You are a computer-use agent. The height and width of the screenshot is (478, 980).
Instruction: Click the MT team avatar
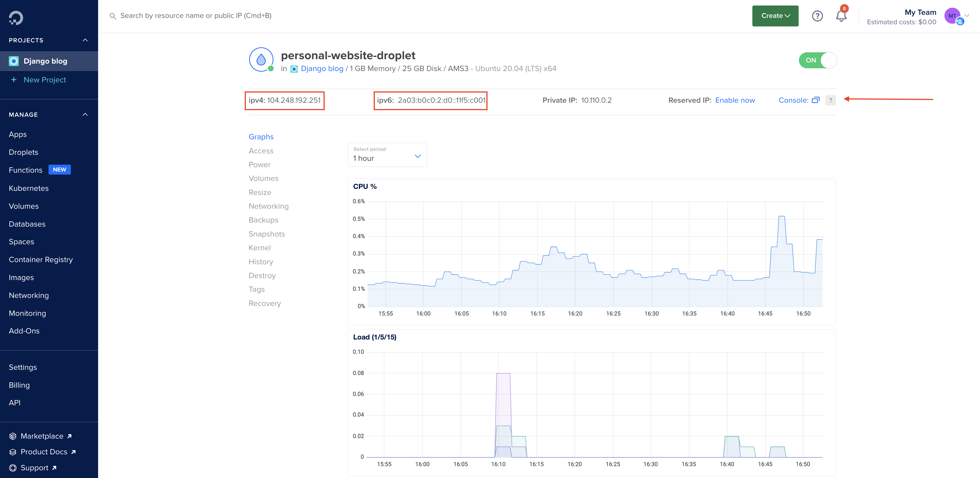pyautogui.click(x=952, y=16)
